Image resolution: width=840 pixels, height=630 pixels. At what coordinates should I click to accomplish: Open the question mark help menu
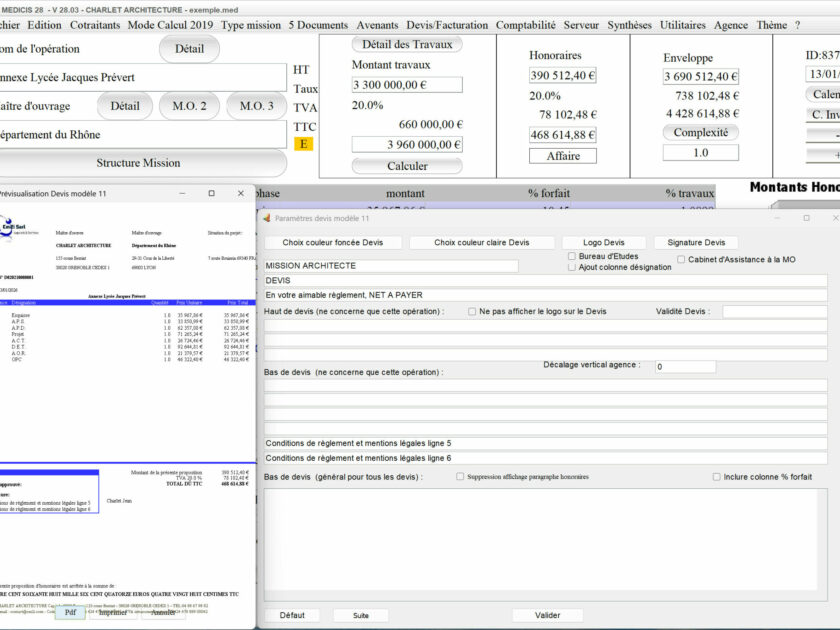coord(797,25)
